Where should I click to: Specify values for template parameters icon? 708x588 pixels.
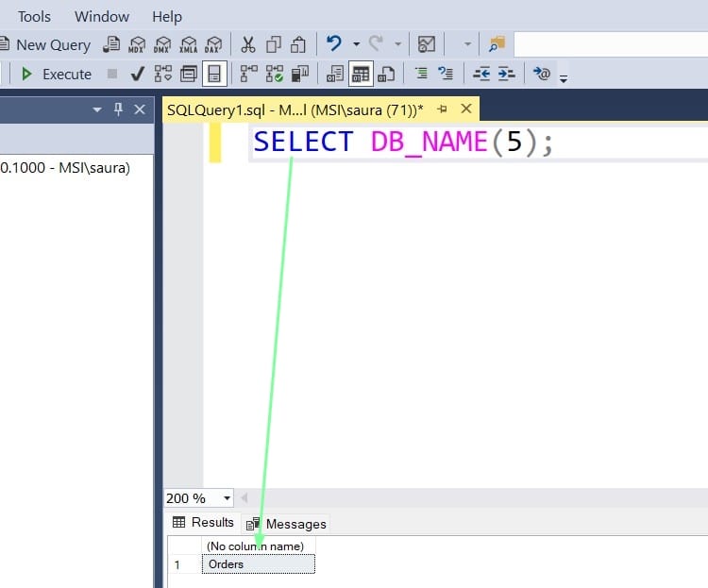pyautogui.click(x=542, y=74)
